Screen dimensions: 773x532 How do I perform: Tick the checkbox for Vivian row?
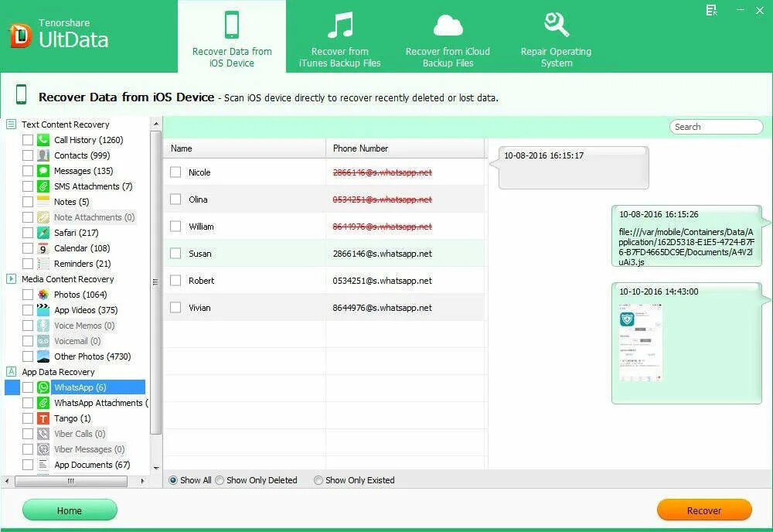click(175, 308)
